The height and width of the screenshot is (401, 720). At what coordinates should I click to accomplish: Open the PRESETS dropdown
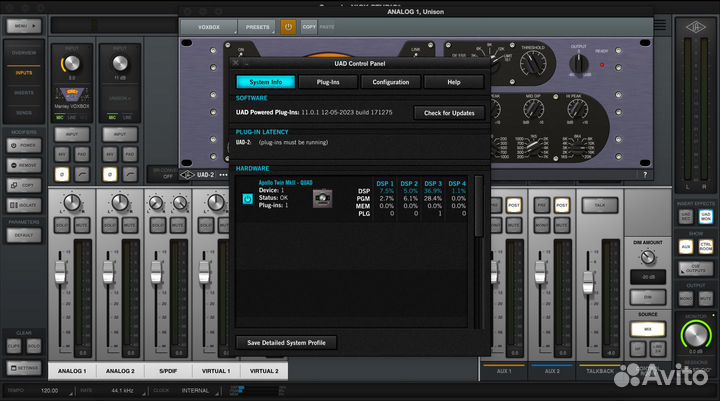[258, 27]
